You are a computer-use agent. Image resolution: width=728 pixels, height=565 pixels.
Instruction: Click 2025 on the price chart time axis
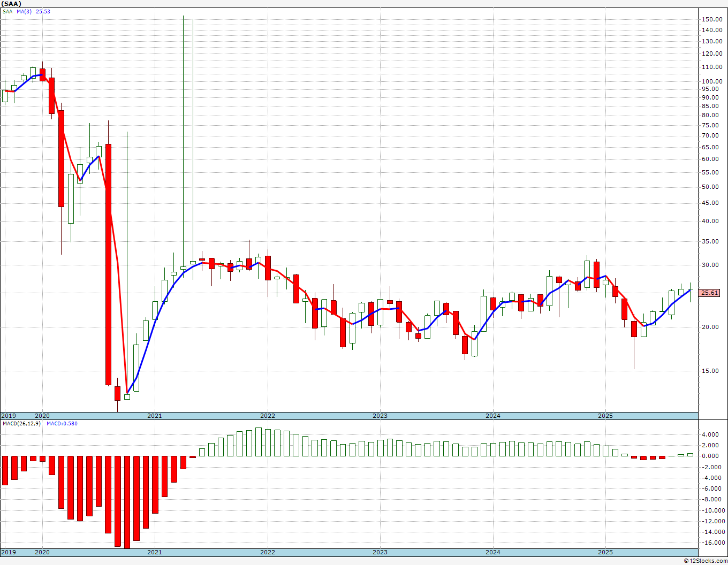click(x=605, y=416)
